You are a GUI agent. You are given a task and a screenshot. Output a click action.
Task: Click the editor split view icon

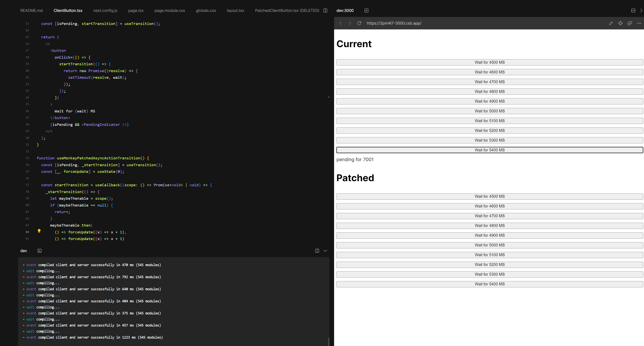coord(325,11)
